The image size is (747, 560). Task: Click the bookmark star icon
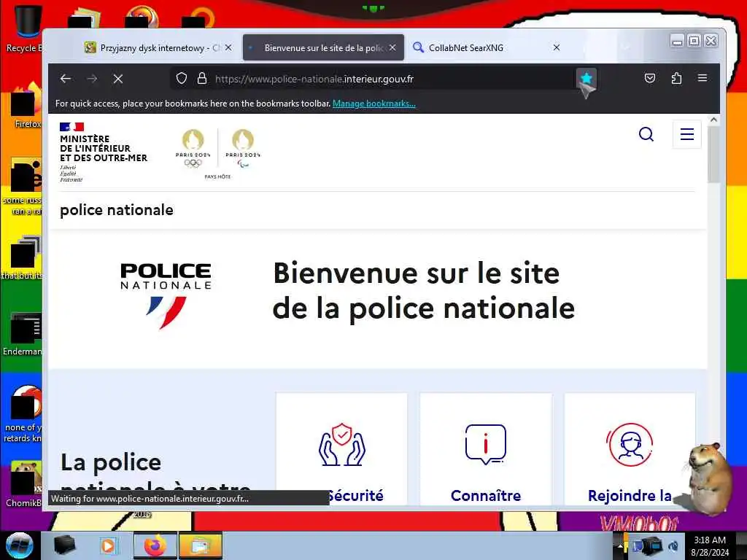click(x=586, y=78)
